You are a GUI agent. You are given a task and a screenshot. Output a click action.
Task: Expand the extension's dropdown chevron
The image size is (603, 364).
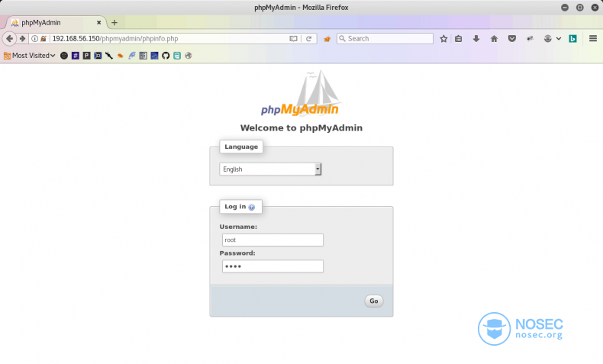[559, 38]
